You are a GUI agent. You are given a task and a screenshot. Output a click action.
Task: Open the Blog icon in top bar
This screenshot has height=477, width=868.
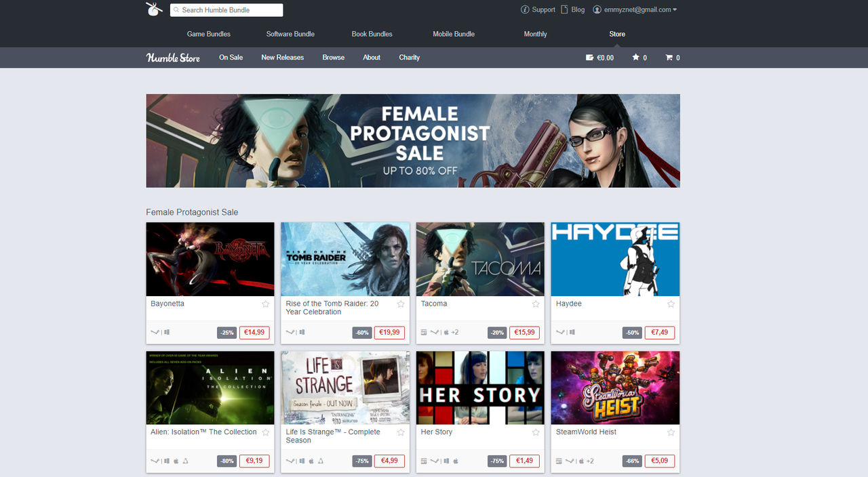564,9
